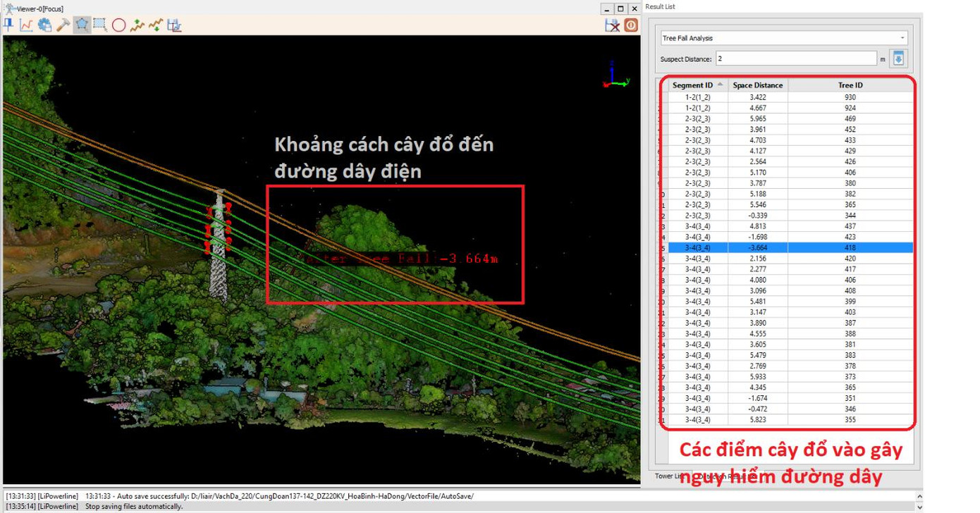
Task: Open the profile line chart tool
Action: [26, 25]
